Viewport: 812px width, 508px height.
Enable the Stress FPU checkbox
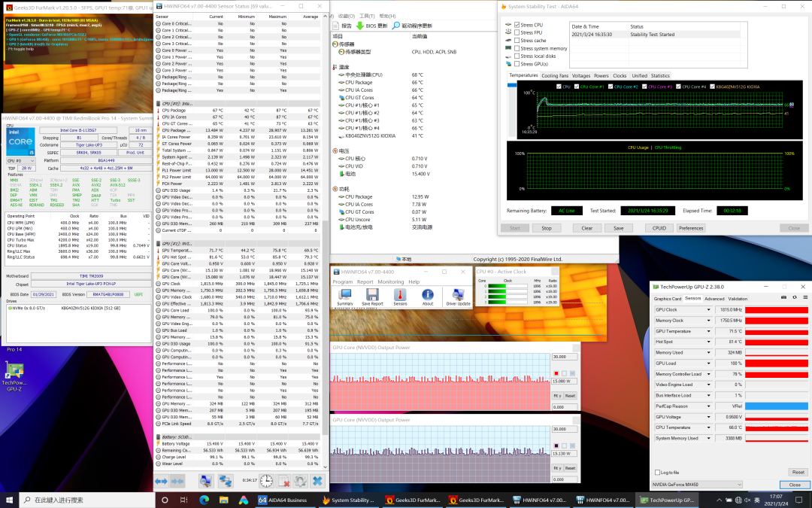point(517,33)
